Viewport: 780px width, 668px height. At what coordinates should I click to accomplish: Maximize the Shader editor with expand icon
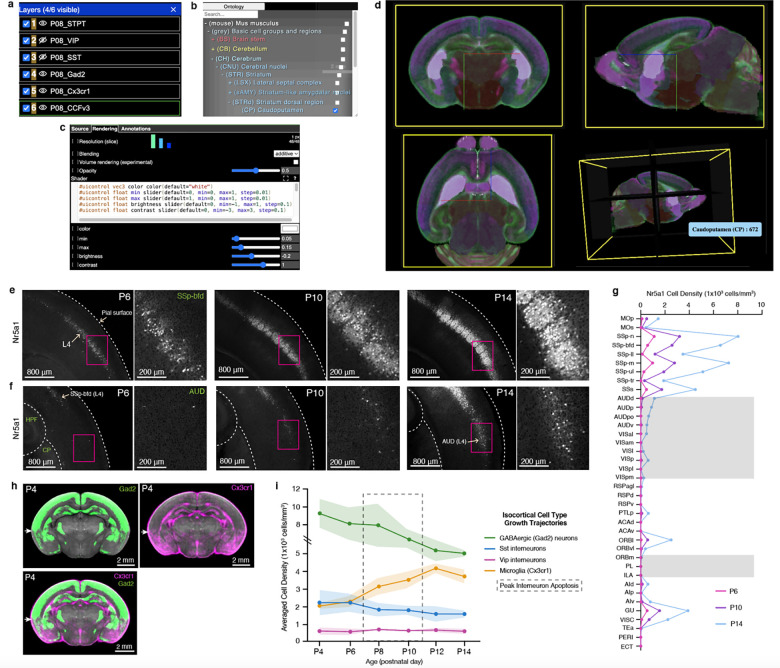click(286, 178)
